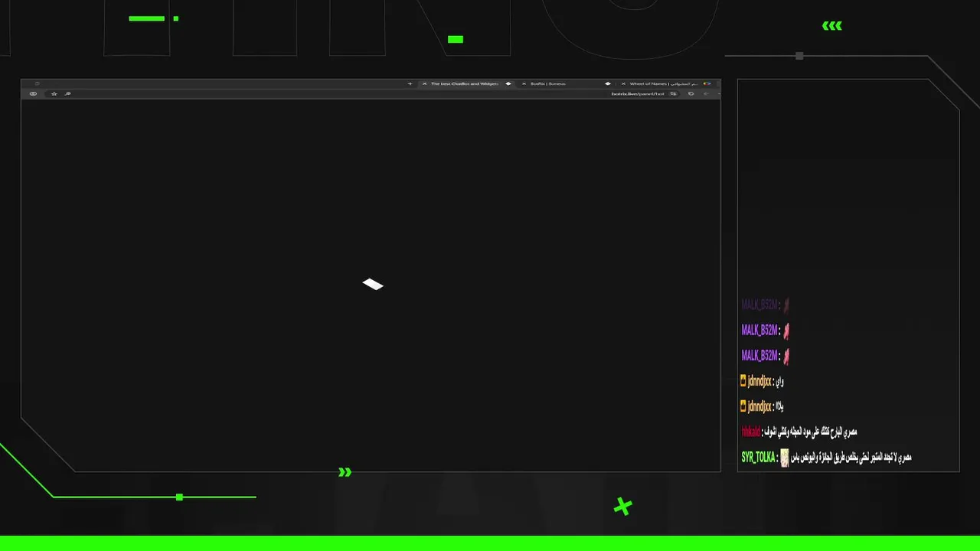980x551 pixels.
Task: Open site information icon beside the URL
Action: coord(673,94)
